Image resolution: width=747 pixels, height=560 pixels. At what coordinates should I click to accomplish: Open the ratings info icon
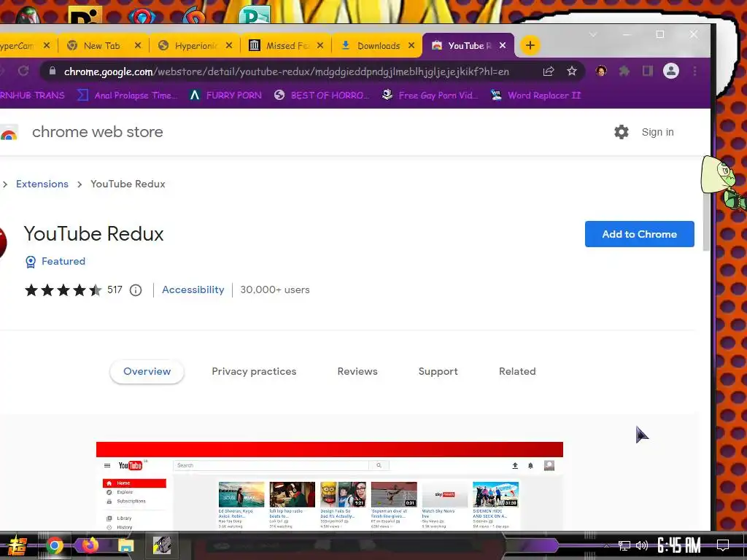pyautogui.click(x=136, y=290)
